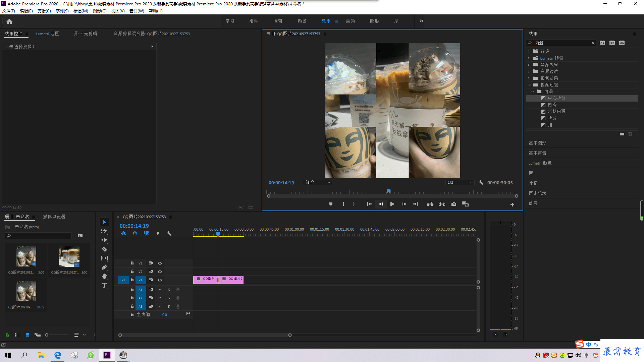The height and width of the screenshot is (362, 644).
Task: Collapse the 视频过渡 folder
Action: (529, 85)
